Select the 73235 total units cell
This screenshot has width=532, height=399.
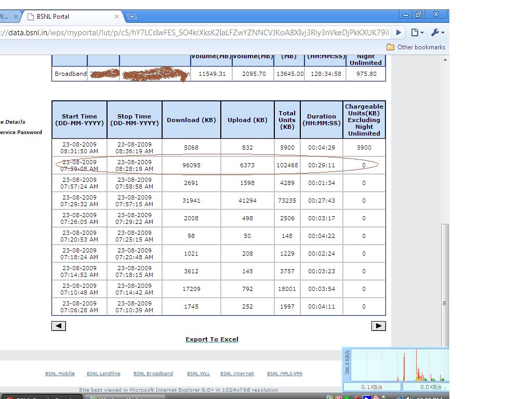pyautogui.click(x=287, y=201)
